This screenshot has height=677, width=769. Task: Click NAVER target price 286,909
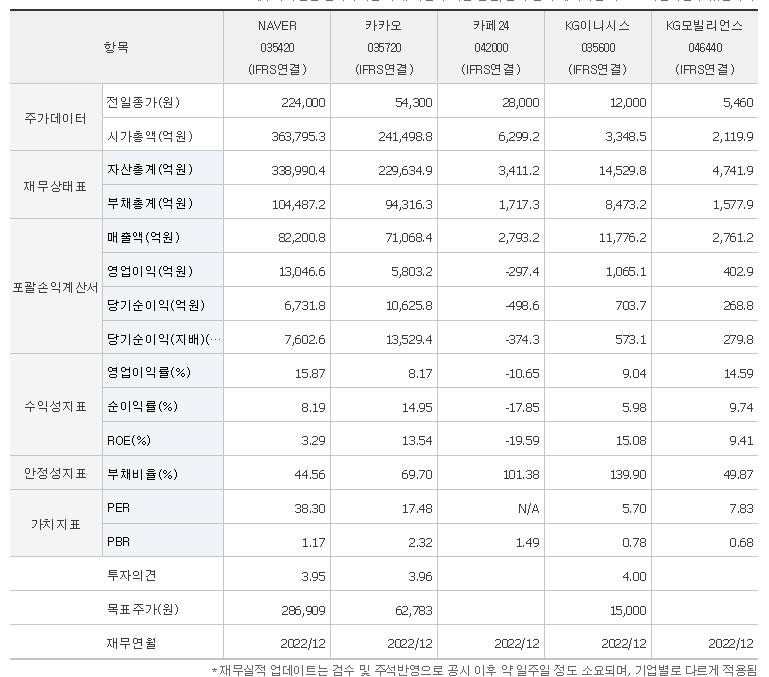pos(303,610)
